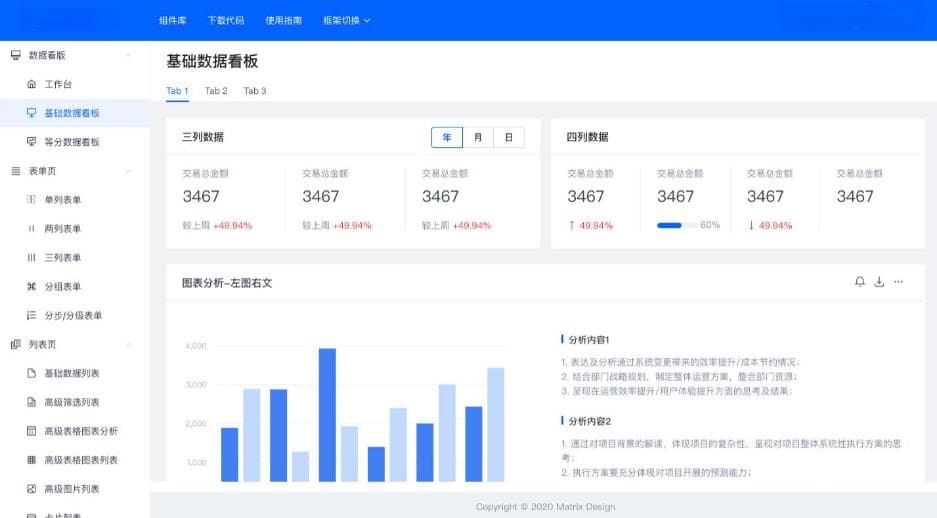Click the 等分数据看板 sidebar icon
The image size is (937, 518).
(32, 142)
